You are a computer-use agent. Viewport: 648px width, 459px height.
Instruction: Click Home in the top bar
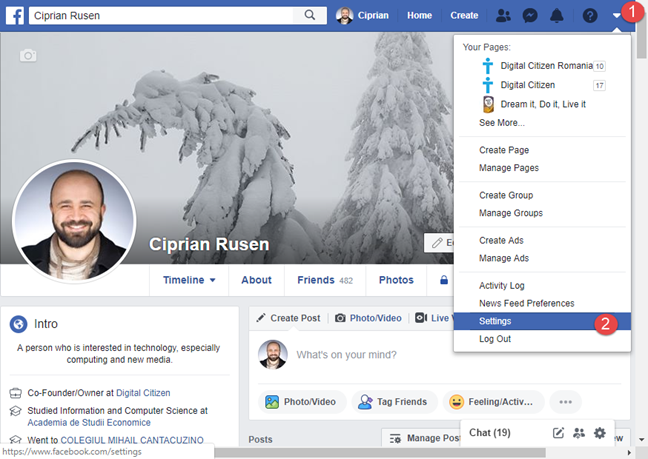tap(419, 16)
